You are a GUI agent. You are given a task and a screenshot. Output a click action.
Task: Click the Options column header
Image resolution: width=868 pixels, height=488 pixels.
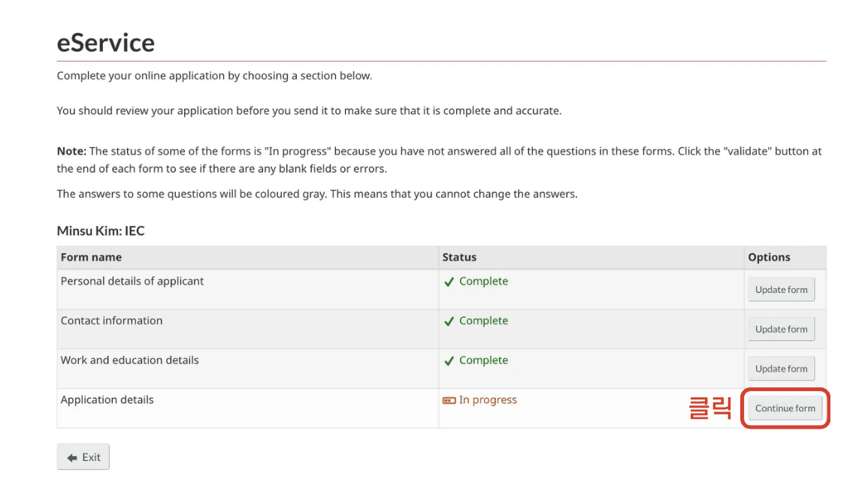[769, 257]
